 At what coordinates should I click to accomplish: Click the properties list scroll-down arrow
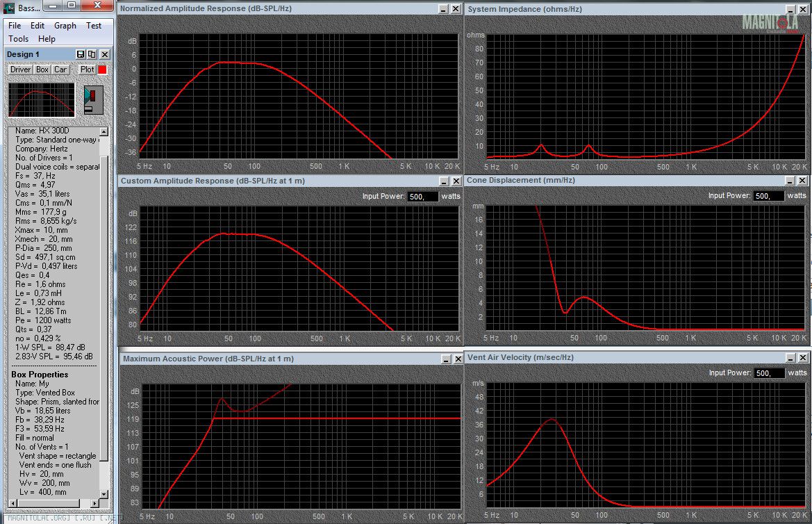(104, 493)
